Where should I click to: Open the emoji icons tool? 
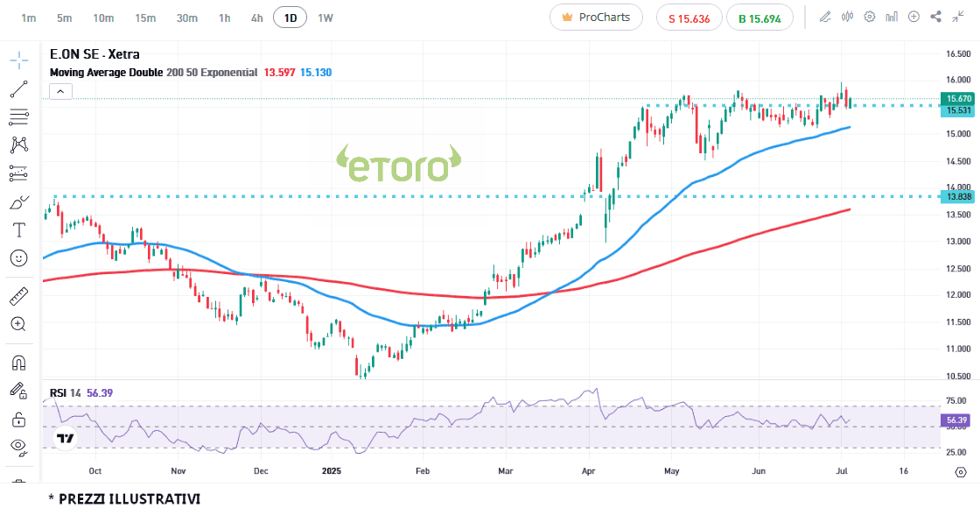(18, 258)
